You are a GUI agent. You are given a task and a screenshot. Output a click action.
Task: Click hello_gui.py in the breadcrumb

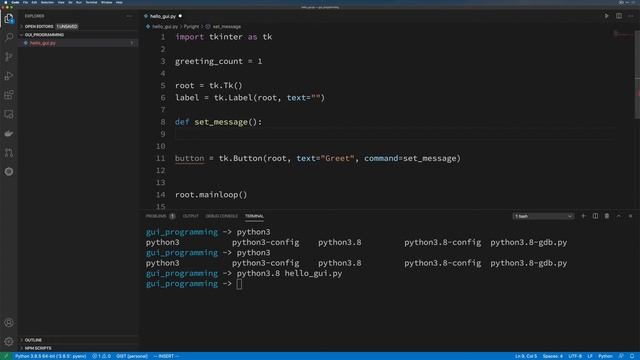(x=165, y=27)
